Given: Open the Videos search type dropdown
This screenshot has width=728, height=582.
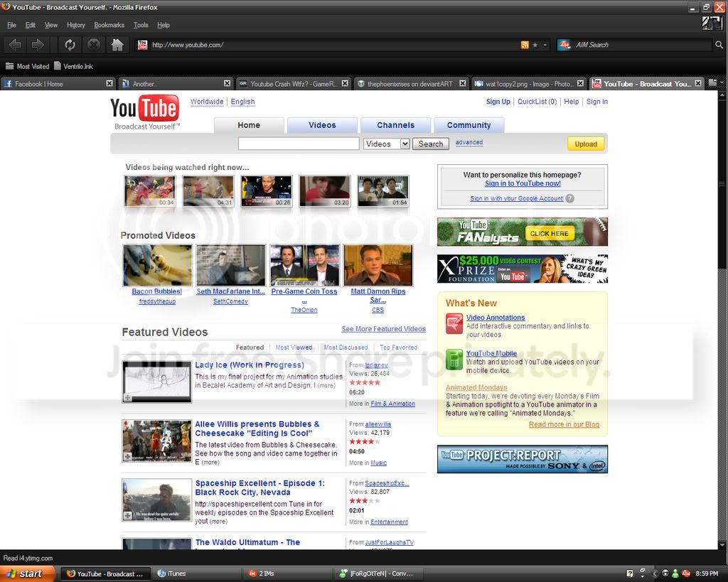Looking at the screenshot, I should pos(386,144).
